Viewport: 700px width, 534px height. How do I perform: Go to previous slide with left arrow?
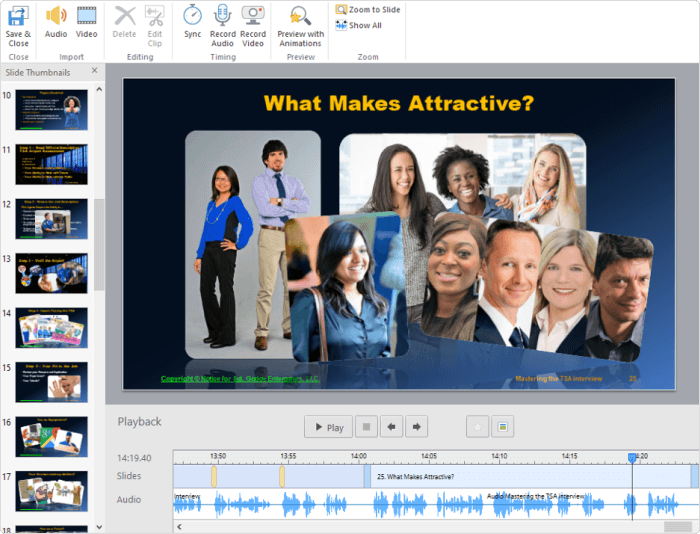point(392,427)
